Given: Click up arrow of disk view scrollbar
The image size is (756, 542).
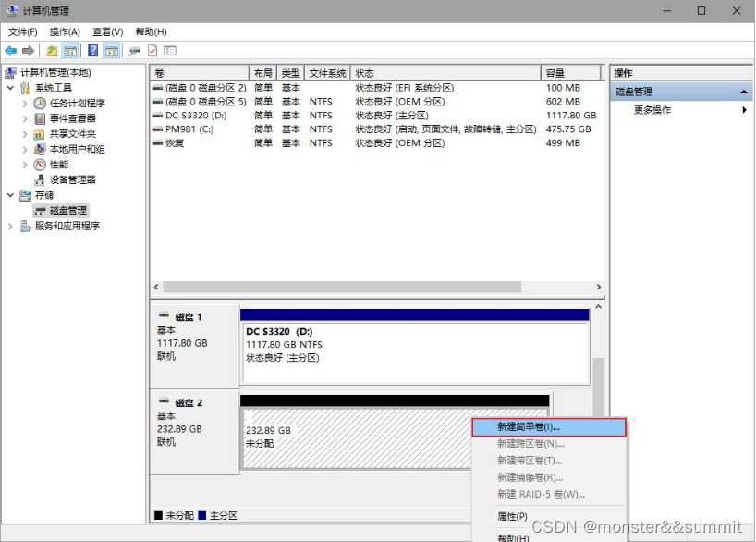Looking at the screenshot, I should (x=598, y=307).
